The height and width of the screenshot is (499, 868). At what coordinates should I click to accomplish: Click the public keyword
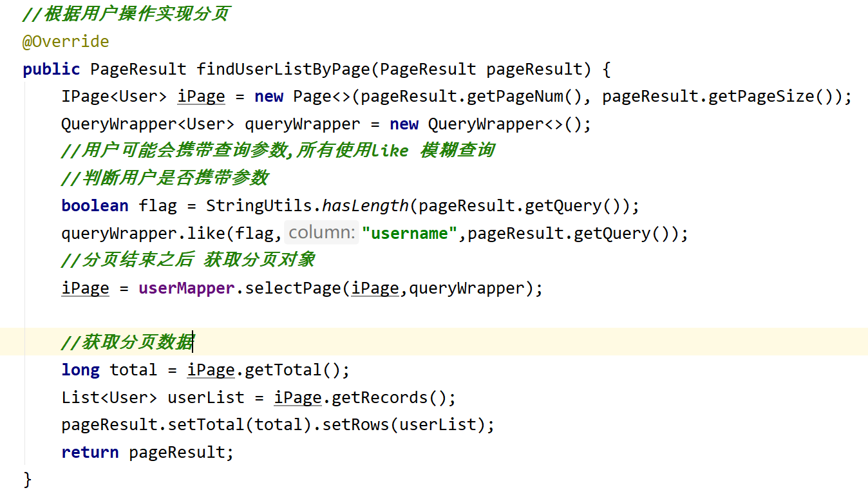pyautogui.click(x=52, y=70)
